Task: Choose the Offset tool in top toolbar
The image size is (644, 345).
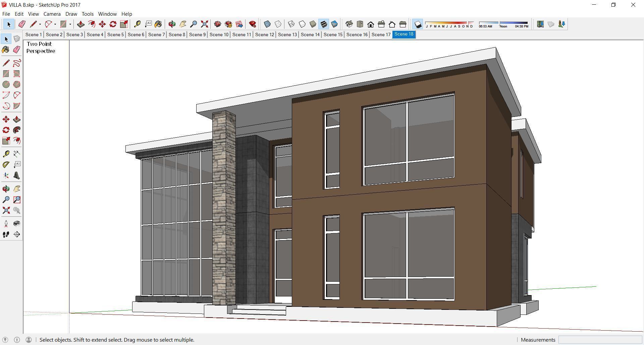Action: click(x=91, y=24)
